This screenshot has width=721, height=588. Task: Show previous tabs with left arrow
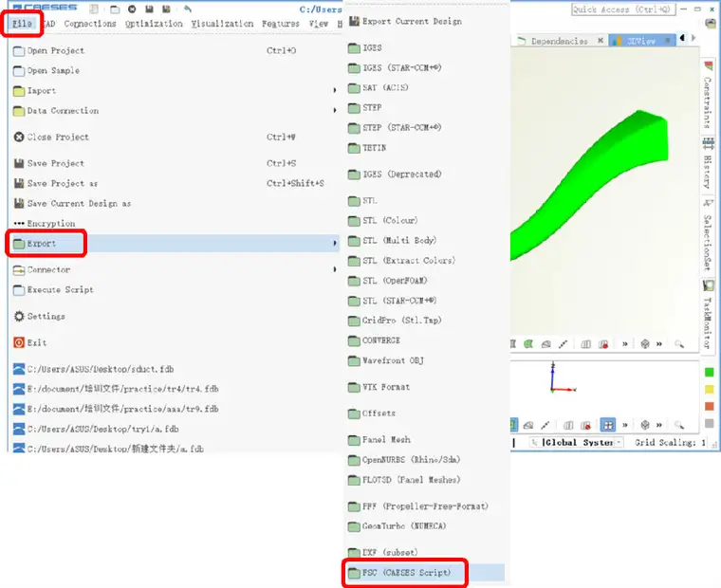click(x=682, y=38)
